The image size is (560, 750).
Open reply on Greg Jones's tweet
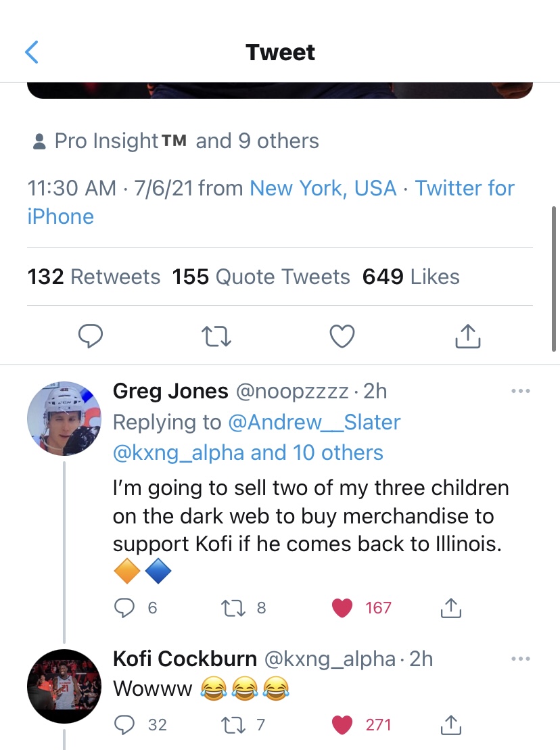124,608
